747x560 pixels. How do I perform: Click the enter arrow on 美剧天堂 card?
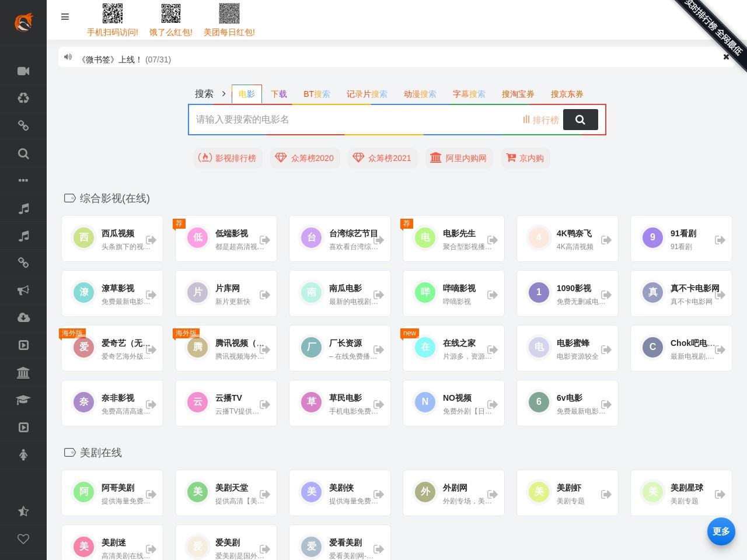tap(265, 494)
